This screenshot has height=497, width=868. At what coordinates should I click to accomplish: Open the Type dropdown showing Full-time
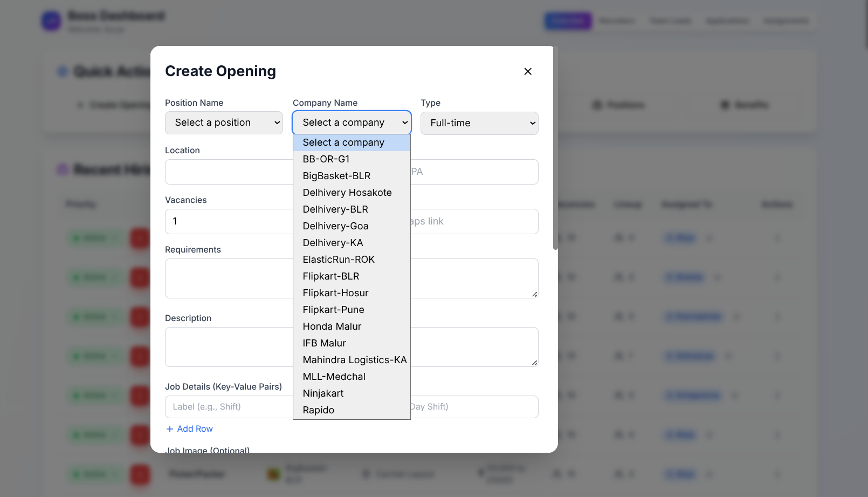coord(479,123)
